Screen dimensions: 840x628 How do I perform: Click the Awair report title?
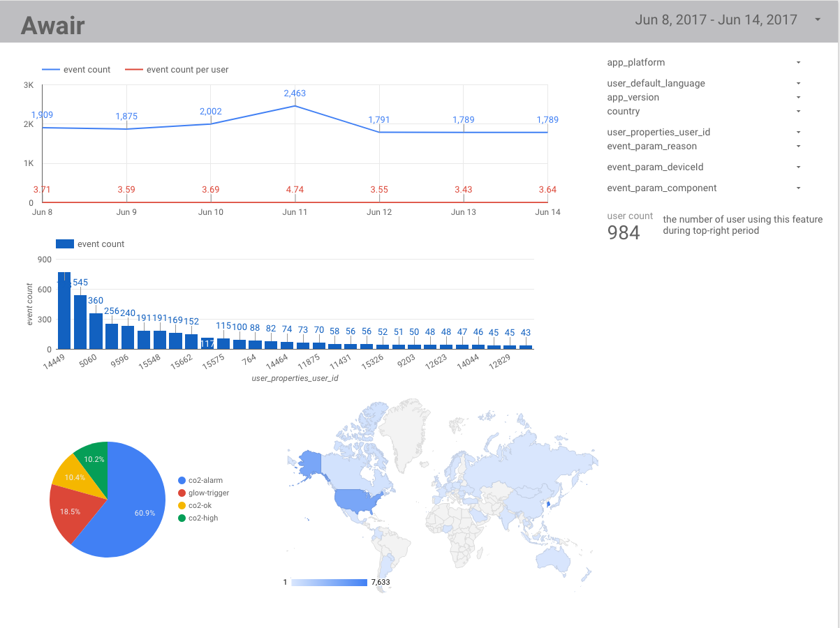coord(52,25)
